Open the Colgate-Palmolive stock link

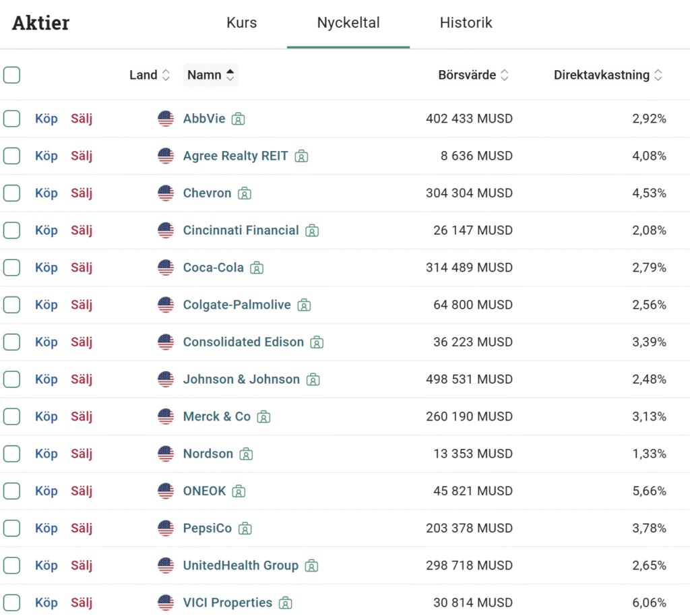[x=237, y=305]
